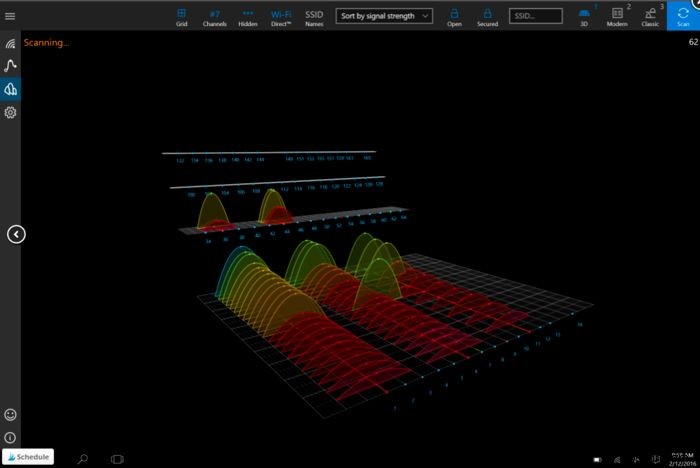Switch to the Modern view tab
Image resolution: width=700 pixels, height=468 pixels.
[x=617, y=16]
